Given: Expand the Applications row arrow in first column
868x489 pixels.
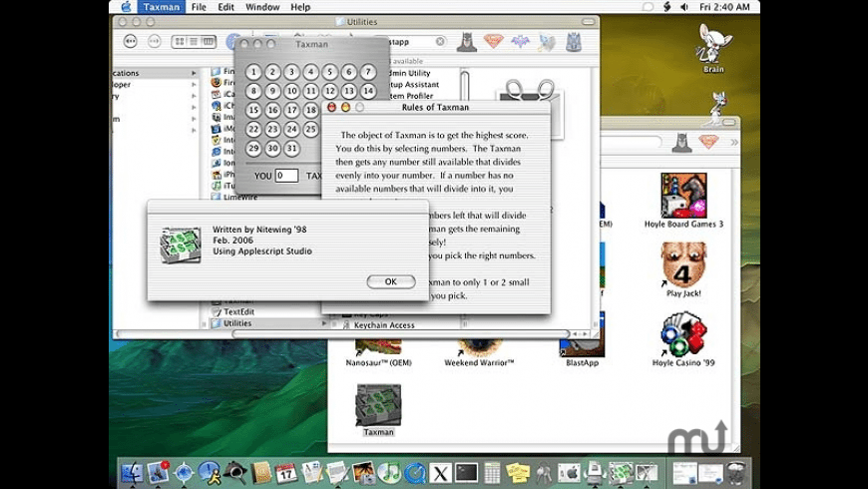Looking at the screenshot, I should tap(194, 73).
